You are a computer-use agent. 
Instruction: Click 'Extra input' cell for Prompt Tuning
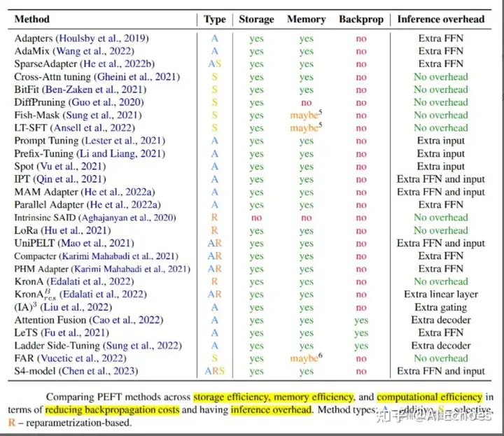(441, 141)
